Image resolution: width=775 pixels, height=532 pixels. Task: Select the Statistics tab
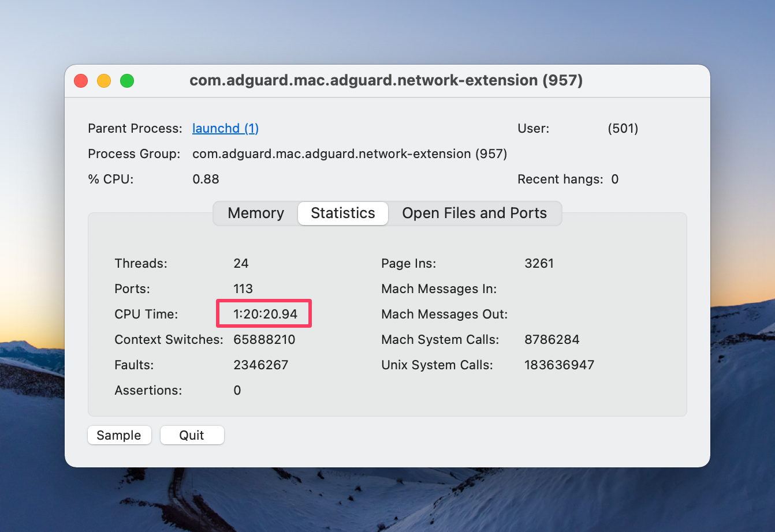(x=342, y=213)
